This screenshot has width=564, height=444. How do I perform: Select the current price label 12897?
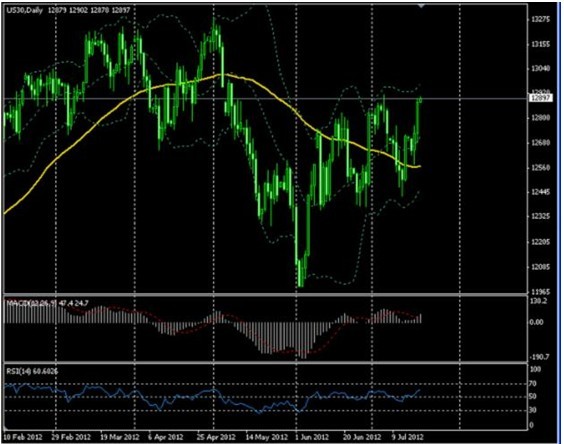tap(540, 98)
